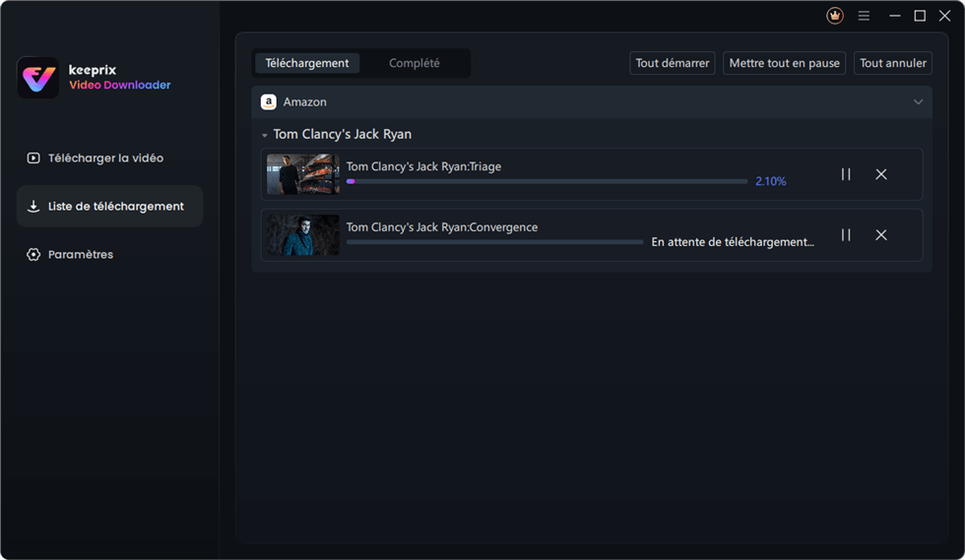Click the Tout annuler button
This screenshot has width=965, height=560.
click(892, 63)
